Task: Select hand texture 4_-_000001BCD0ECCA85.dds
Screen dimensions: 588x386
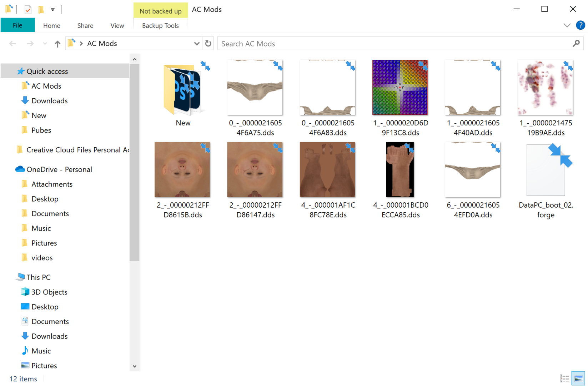Action: tap(400, 180)
